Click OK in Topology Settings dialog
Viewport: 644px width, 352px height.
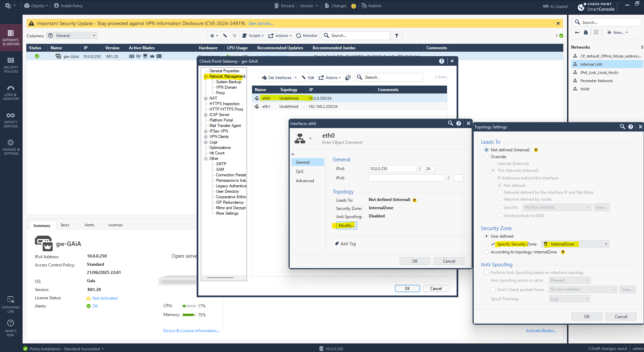[x=587, y=316]
